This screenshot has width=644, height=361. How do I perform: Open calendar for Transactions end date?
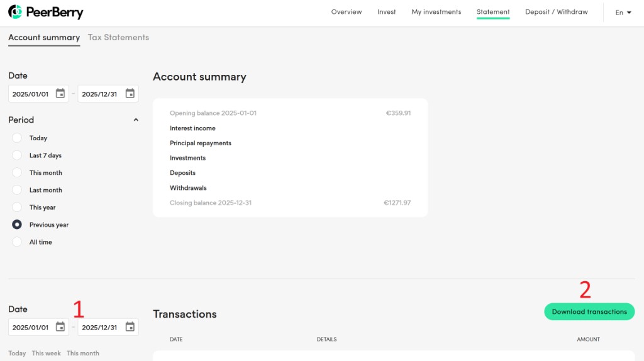click(x=130, y=327)
